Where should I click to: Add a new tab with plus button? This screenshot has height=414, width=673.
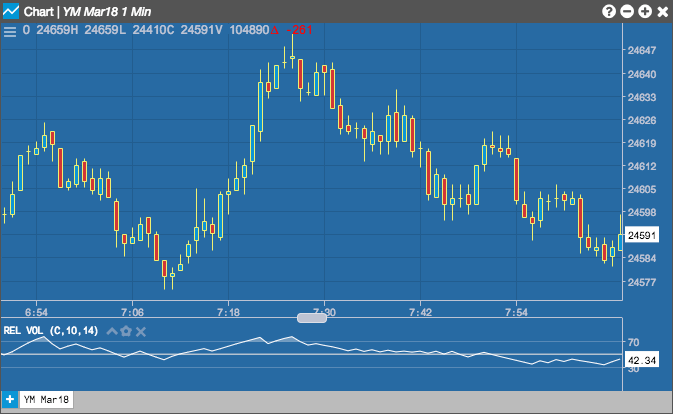coord(9,399)
